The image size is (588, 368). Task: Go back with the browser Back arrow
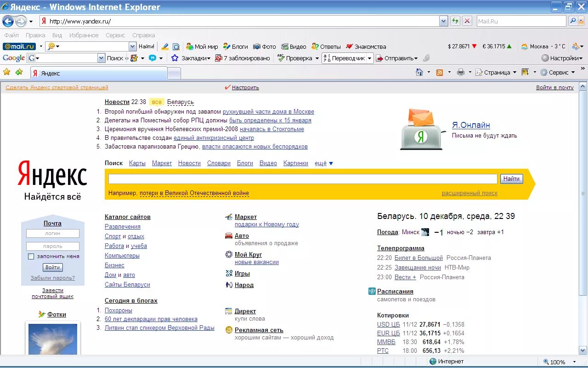(x=8, y=21)
